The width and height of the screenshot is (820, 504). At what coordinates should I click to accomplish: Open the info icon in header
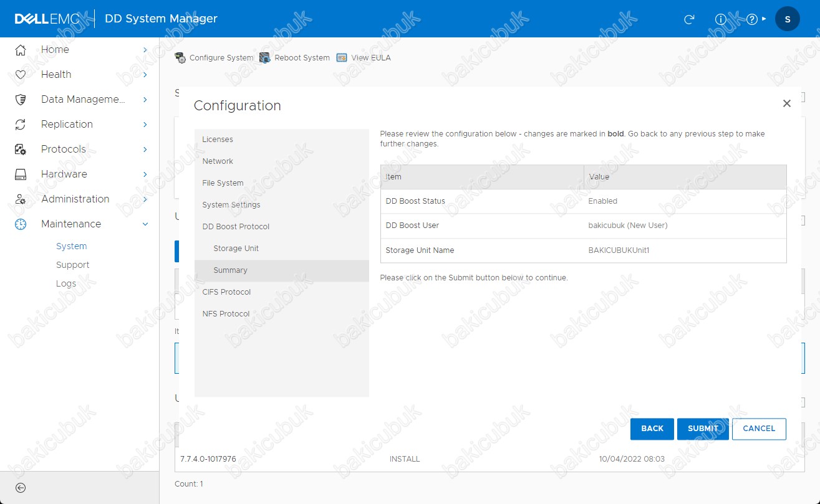[721, 19]
